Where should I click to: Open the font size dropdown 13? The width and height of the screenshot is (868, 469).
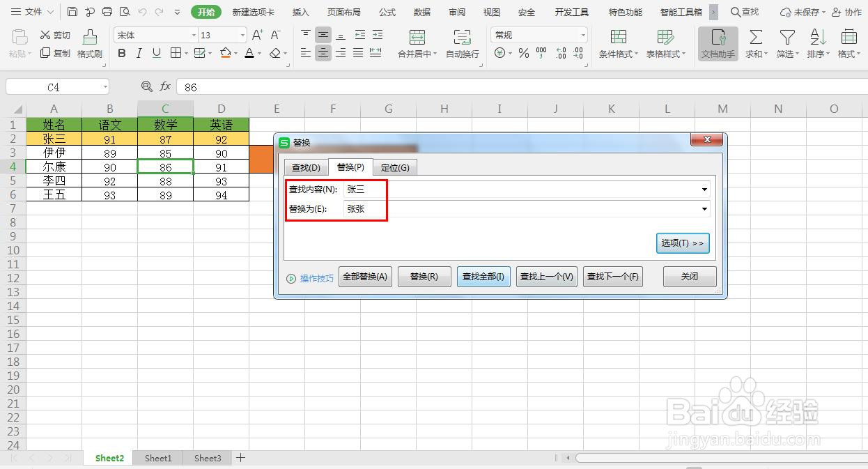pos(242,35)
